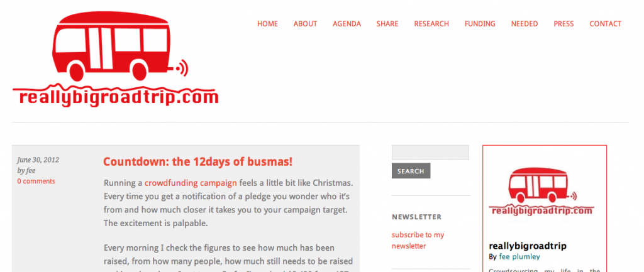The height and width of the screenshot is (272, 644).
Task: Go to the HOME menu item
Action: coord(267,24)
